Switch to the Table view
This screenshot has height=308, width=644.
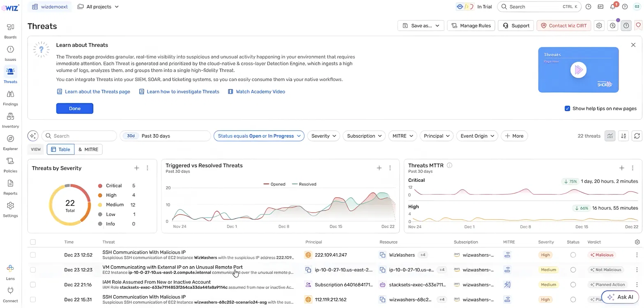tap(60, 149)
